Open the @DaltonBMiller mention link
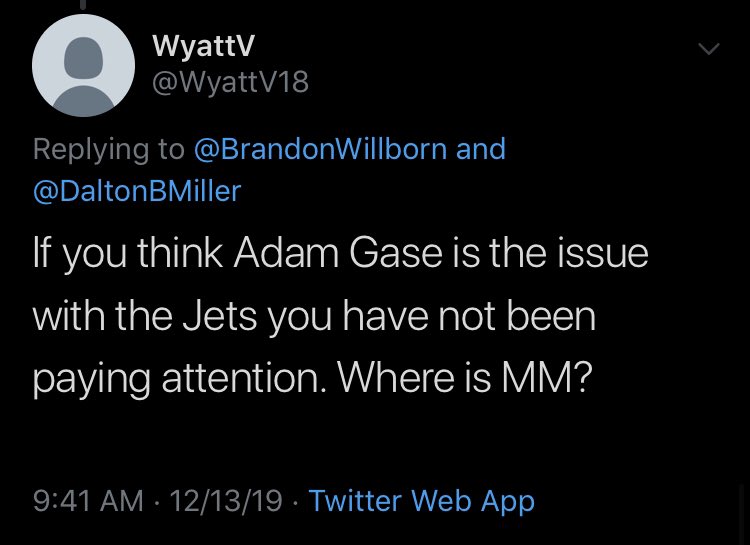Screen dimensions: 750x545 [x=137, y=191]
